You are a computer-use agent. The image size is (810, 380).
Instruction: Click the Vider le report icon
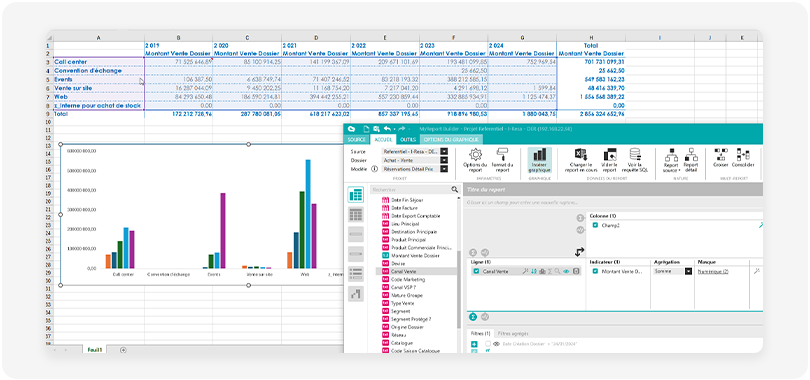pyautogui.click(x=610, y=154)
